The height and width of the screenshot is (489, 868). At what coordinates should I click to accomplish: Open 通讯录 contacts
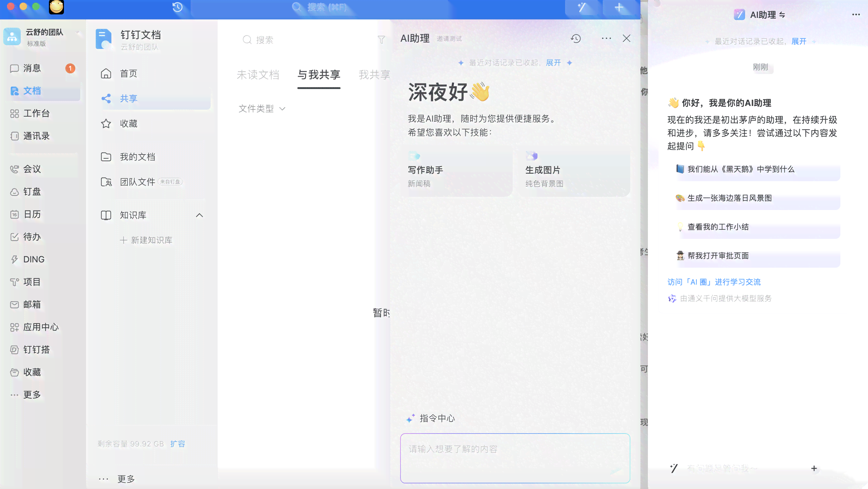43,136
